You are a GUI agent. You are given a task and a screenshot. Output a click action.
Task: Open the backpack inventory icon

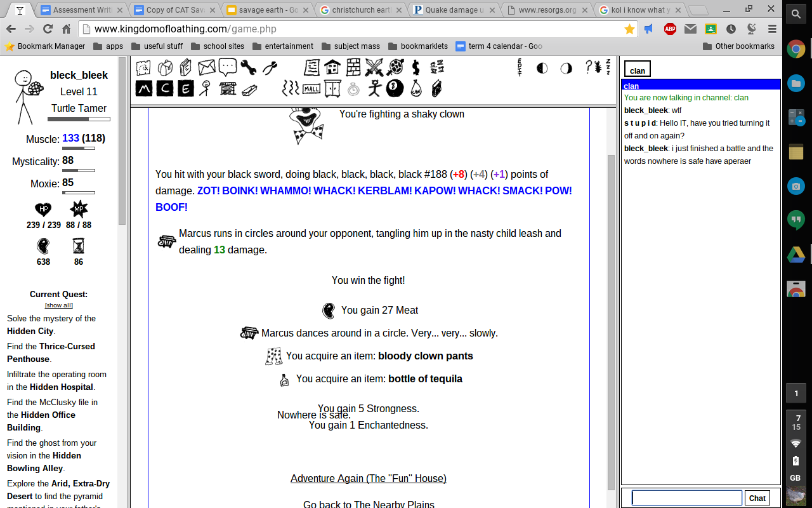pos(165,67)
